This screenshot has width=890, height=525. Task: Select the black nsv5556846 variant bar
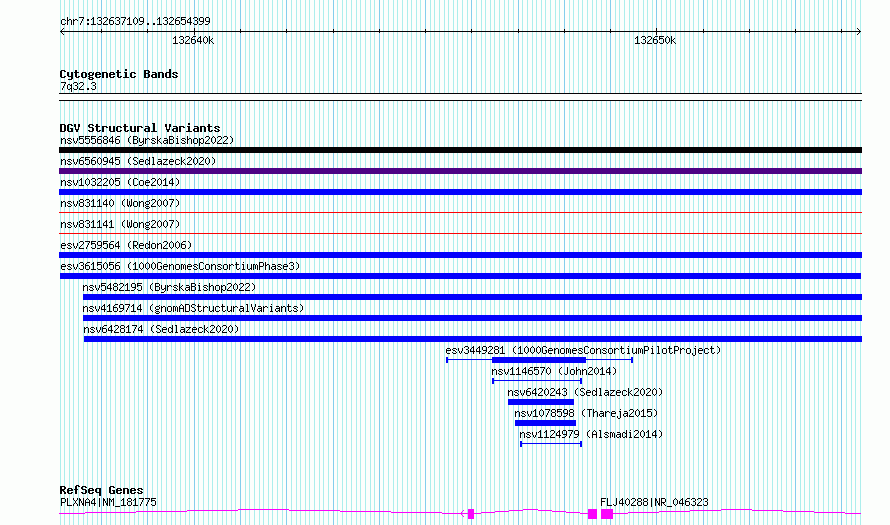point(460,150)
